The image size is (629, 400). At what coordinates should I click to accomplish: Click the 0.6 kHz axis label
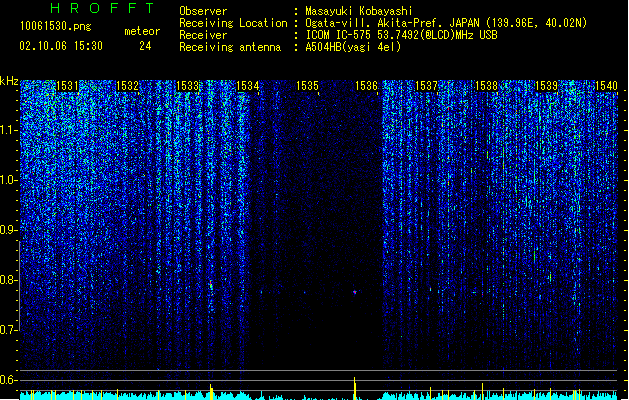pyautogui.click(x=8, y=380)
